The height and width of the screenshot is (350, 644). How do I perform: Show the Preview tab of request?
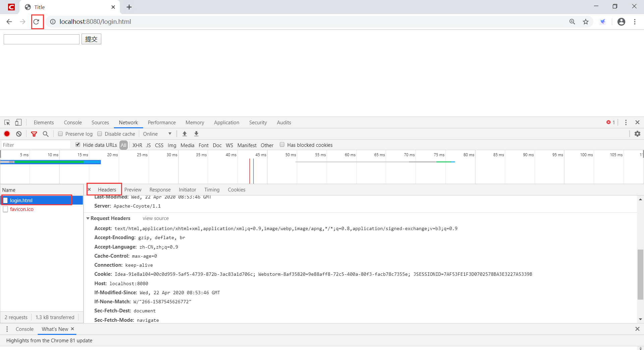click(x=133, y=190)
